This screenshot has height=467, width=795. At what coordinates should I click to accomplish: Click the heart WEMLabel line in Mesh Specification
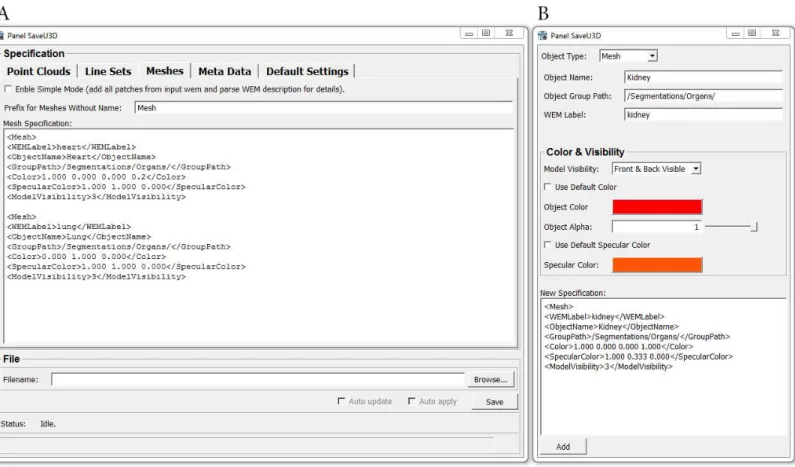click(x=71, y=147)
